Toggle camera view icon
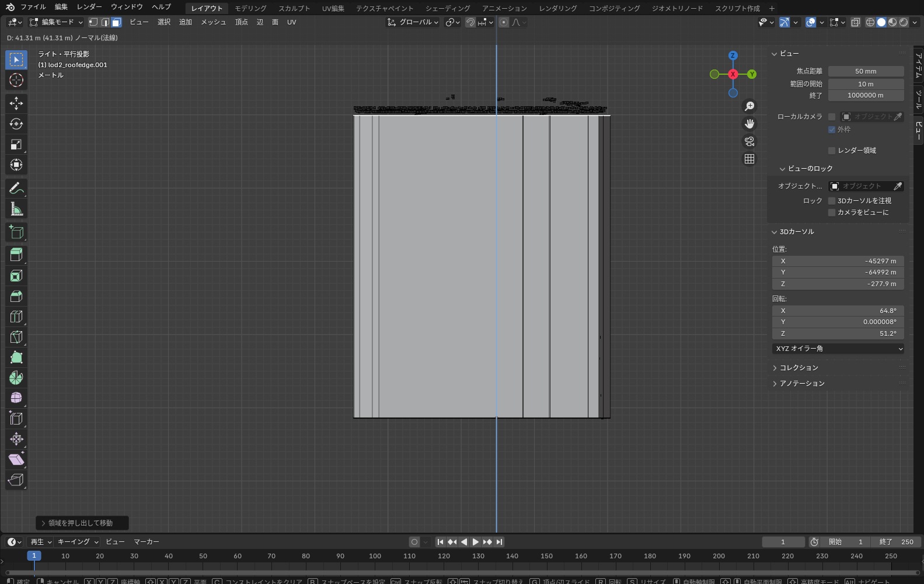 749,141
